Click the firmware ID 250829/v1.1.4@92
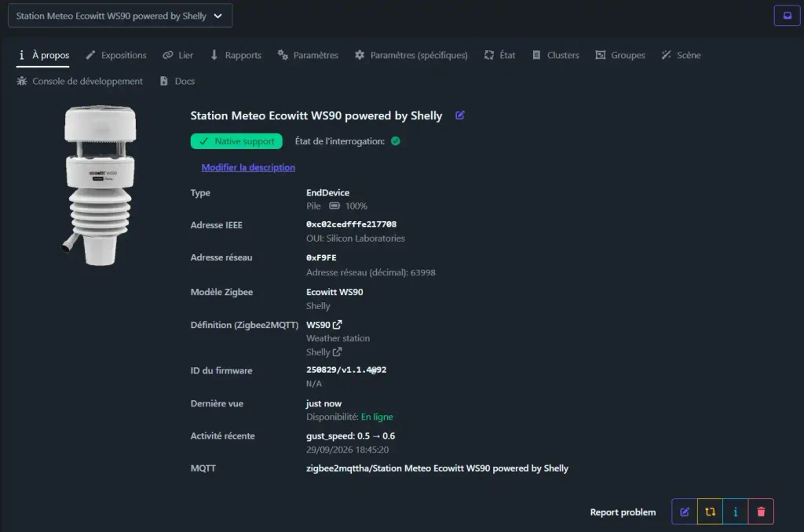804x532 pixels. pos(346,370)
